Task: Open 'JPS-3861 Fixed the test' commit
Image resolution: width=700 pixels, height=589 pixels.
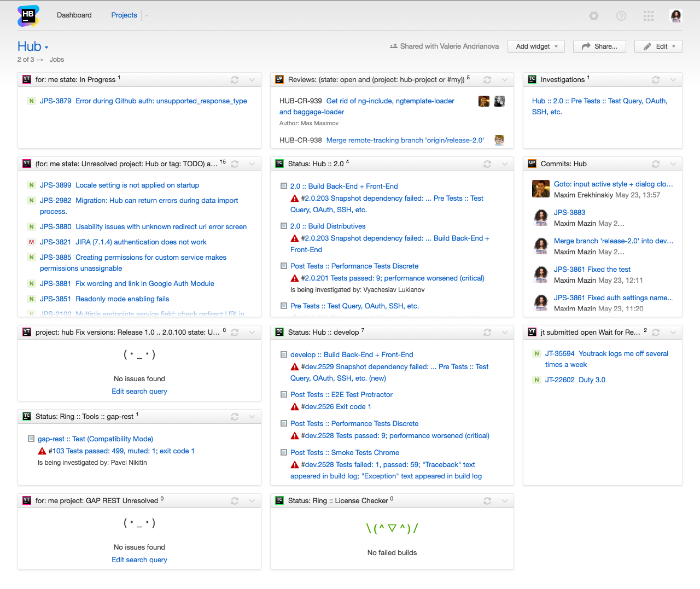Action: pos(592,270)
